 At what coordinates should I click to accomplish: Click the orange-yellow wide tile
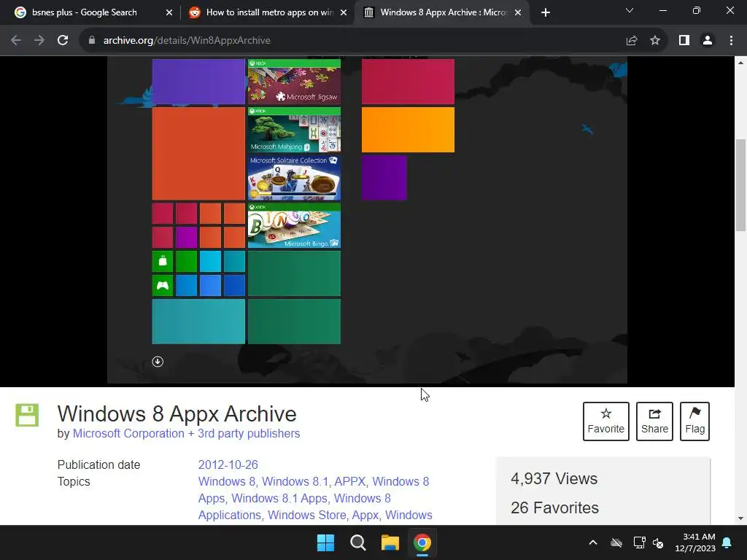pyautogui.click(x=408, y=130)
